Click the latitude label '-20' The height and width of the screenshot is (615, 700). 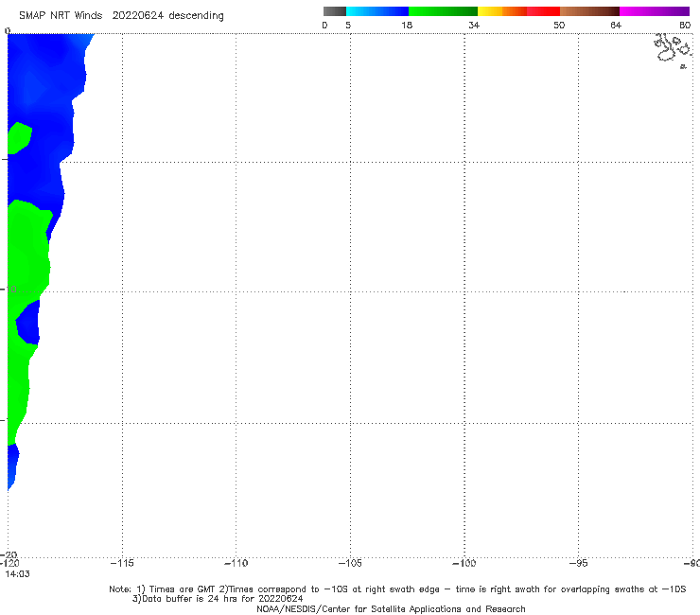coord(9,555)
